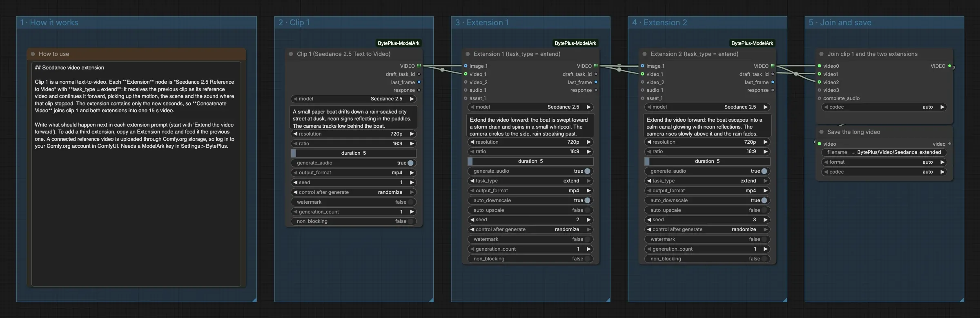Toggle auto_downscale on Extension 1 node
This screenshot has width=980, height=318.
(530, 200)
